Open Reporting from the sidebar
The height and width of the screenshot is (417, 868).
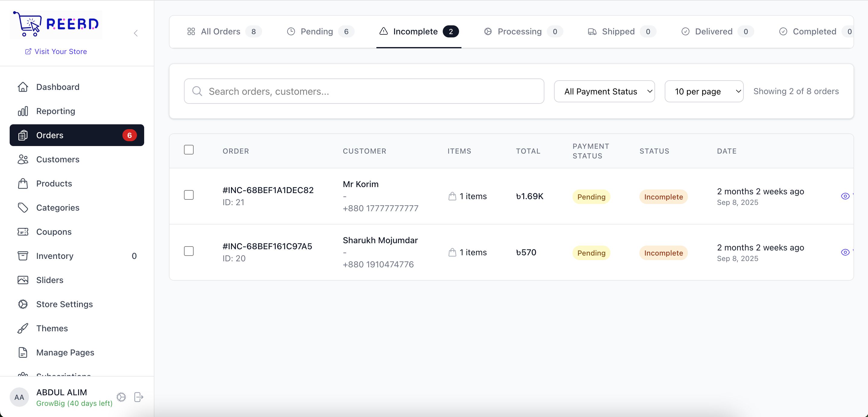point(55,111)
